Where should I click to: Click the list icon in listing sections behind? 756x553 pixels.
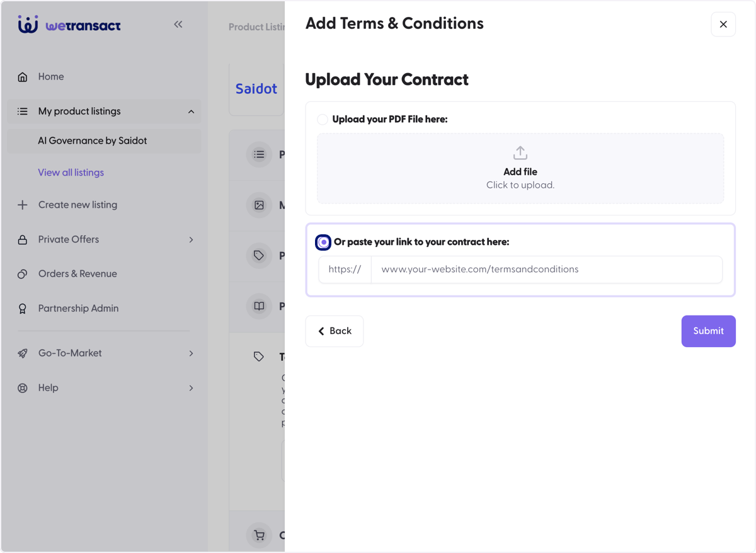pos(259,154)
